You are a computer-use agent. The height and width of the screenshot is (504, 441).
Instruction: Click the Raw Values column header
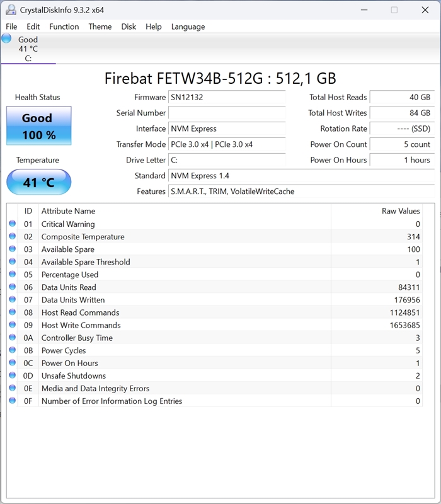click(x=401, y=211)
